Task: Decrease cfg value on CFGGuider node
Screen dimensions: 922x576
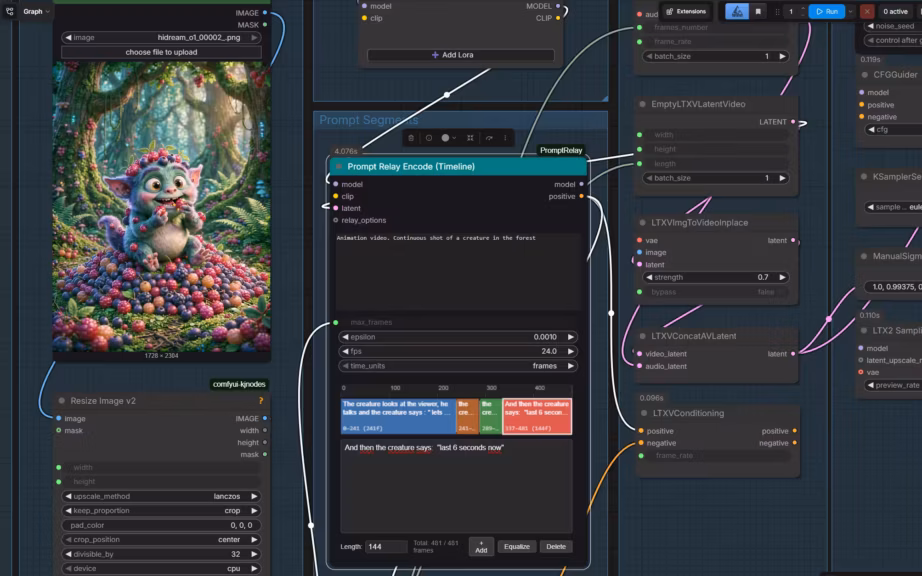Action: click(x=871, y=129)
